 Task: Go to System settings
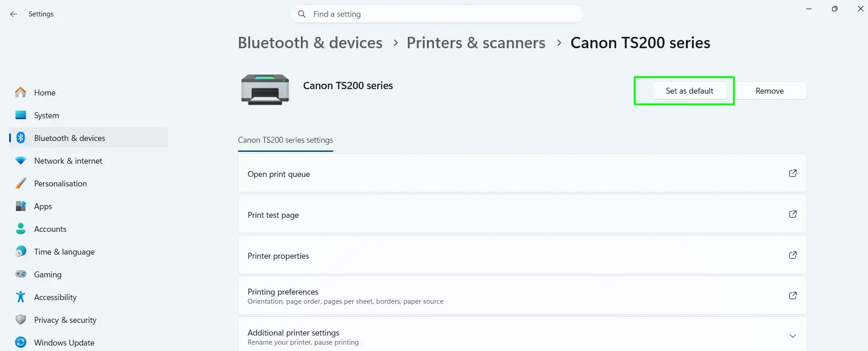click(88, 115)
